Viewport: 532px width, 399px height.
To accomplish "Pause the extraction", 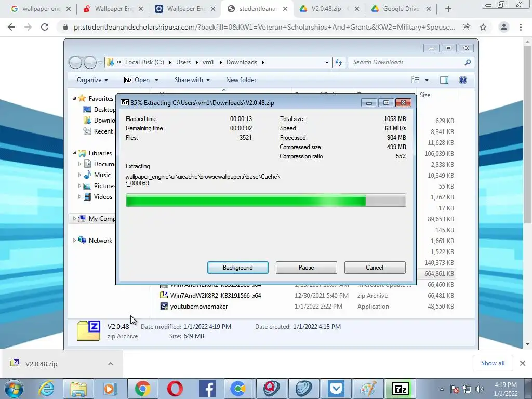I will click(306, 268).
